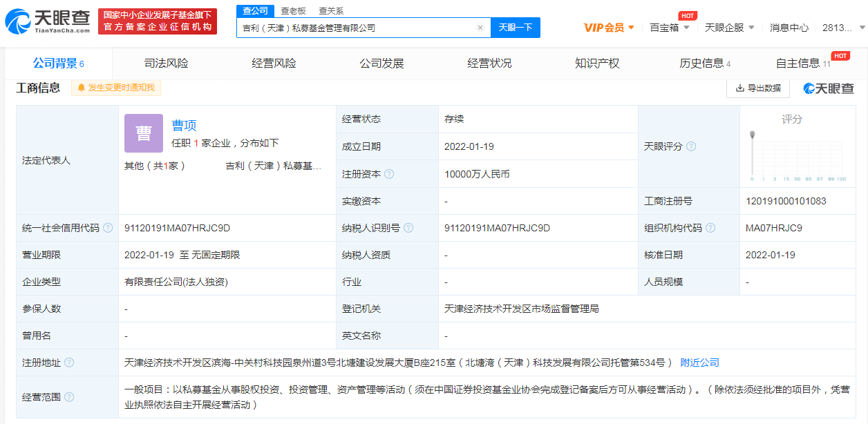Switch to the 查关系 search tab
The image size is (868, 424).
[331, 10]
